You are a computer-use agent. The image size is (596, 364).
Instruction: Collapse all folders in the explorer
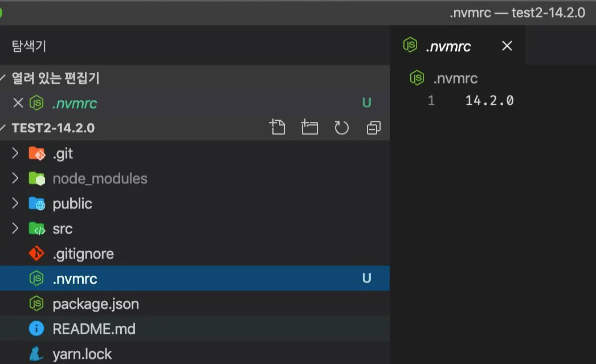(x=373, y=128)
